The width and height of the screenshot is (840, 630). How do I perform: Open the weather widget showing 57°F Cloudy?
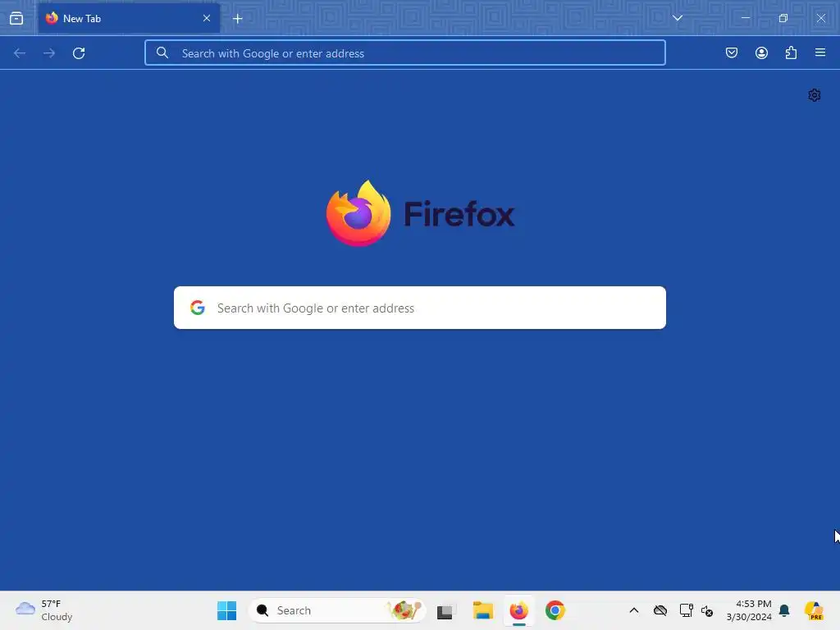pos(44,610)
